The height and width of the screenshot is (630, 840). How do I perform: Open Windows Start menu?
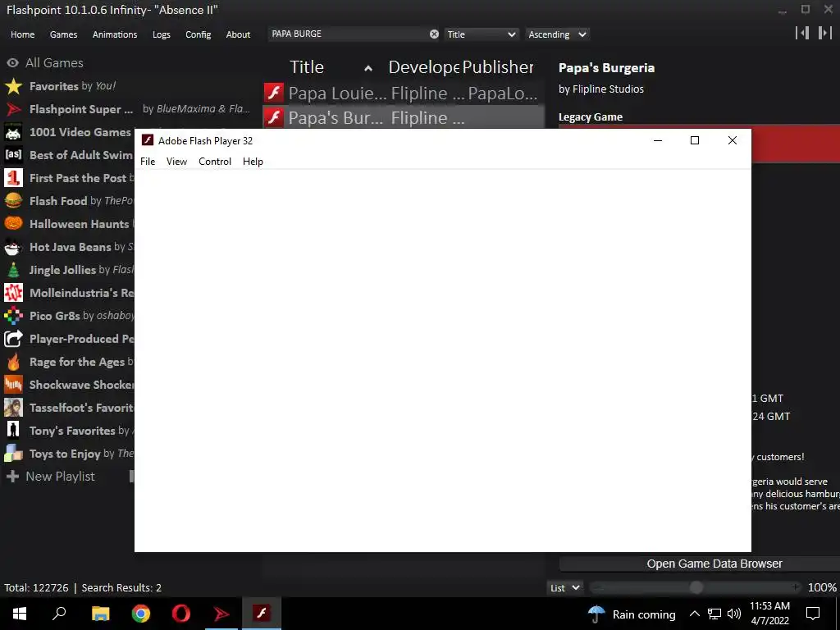click(x=20, y=614)
